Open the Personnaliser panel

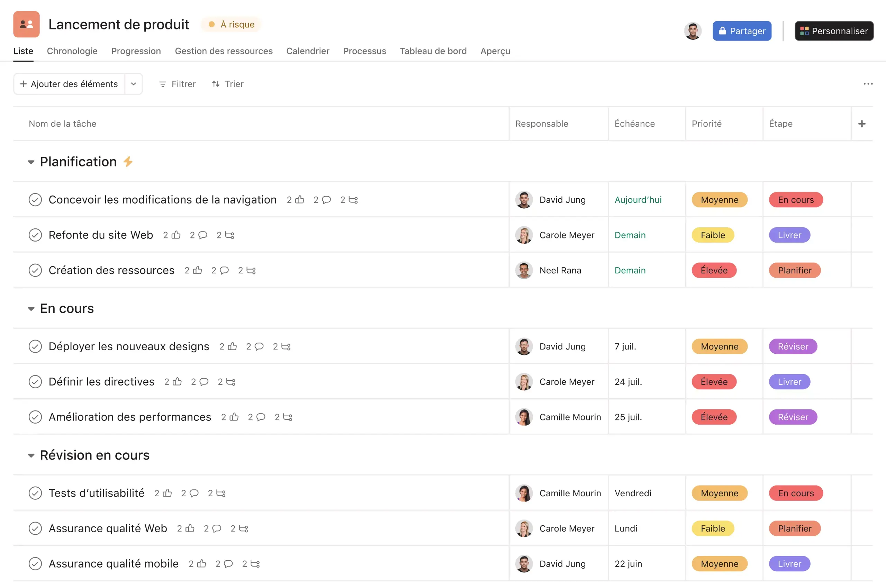834,31
